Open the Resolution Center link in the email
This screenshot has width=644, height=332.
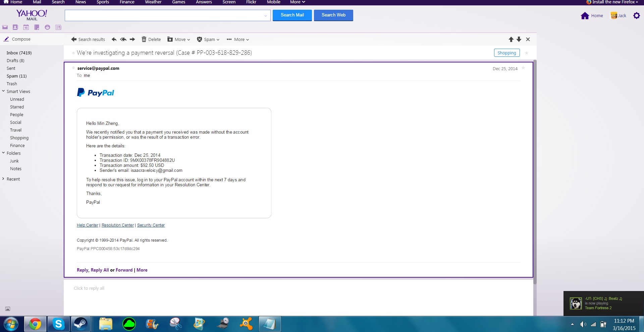coord(117,225)
